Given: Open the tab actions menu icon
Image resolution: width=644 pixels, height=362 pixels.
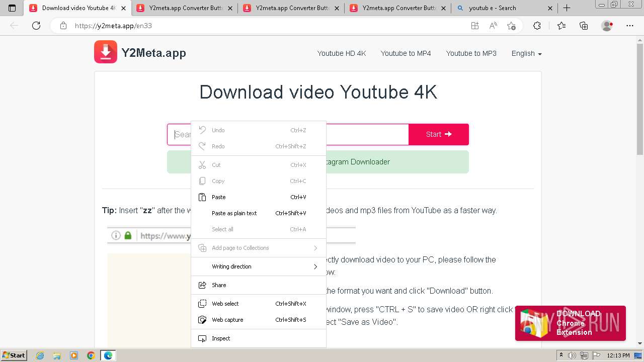Looking at the screenshot, I should coord(12,8).
